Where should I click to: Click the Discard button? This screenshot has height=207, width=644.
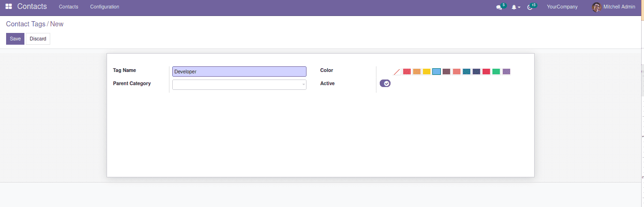coord(38,39)
